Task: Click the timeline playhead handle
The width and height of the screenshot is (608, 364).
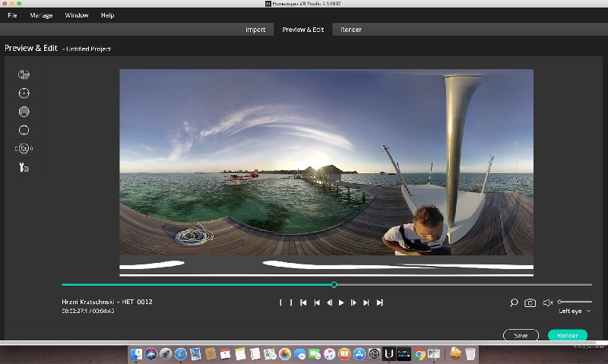Action: [x=334, y=284]
